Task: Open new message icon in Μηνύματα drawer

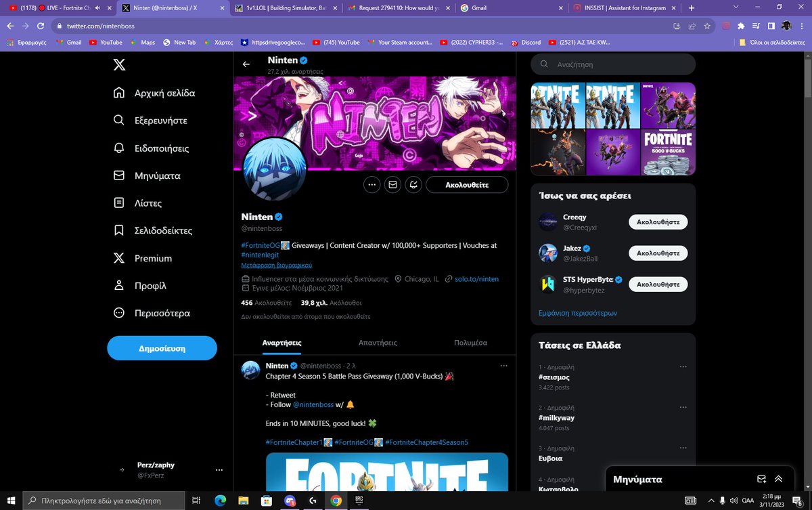Action: pos(761,479)
